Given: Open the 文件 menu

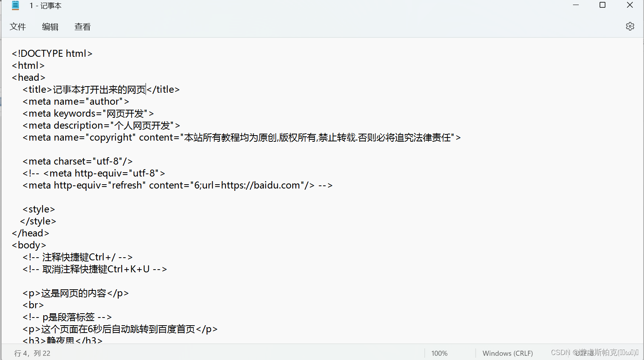Looking at the screenshot, I should point(18,27).
